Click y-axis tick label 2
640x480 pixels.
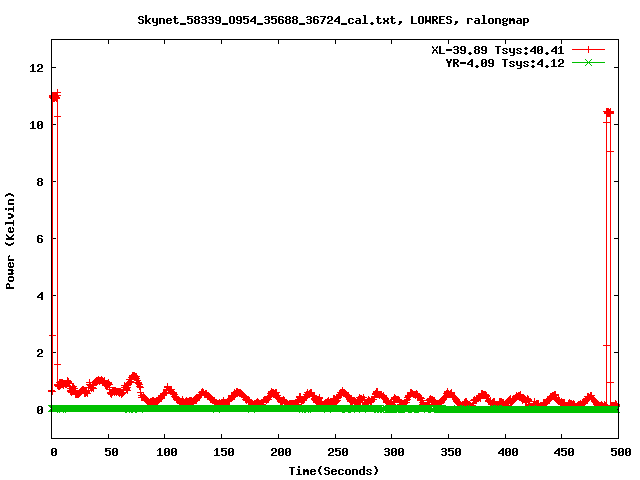click(40, 353)
